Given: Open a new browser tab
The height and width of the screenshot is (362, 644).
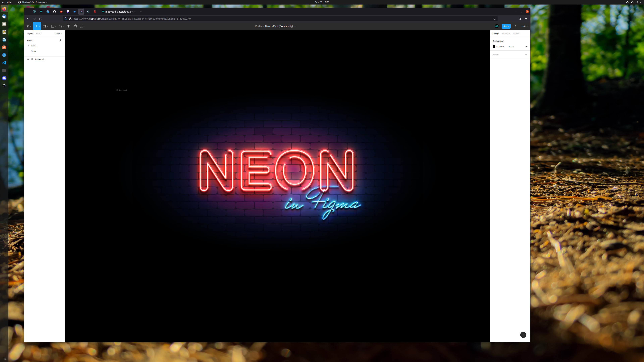Looking at the screenshot, I should click(x=141, y=12).
